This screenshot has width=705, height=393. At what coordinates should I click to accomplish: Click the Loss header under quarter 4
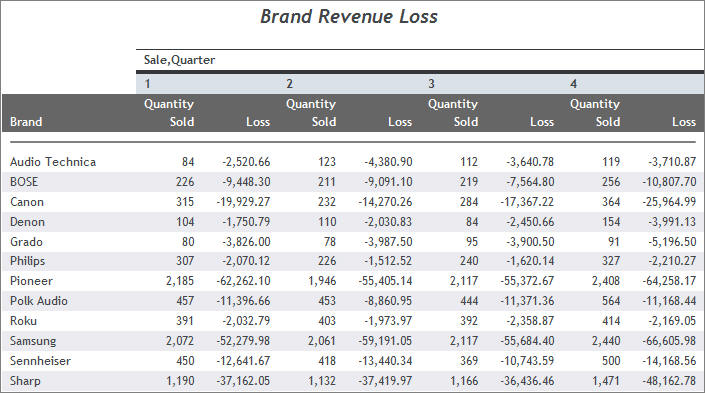coord(684,122)
